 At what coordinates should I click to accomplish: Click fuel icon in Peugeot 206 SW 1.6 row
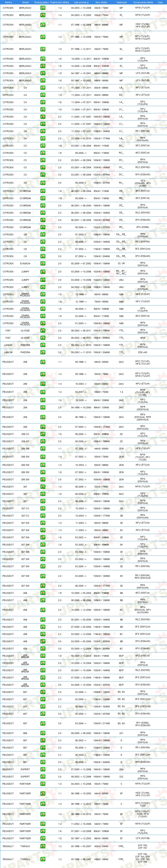point(42,472)
